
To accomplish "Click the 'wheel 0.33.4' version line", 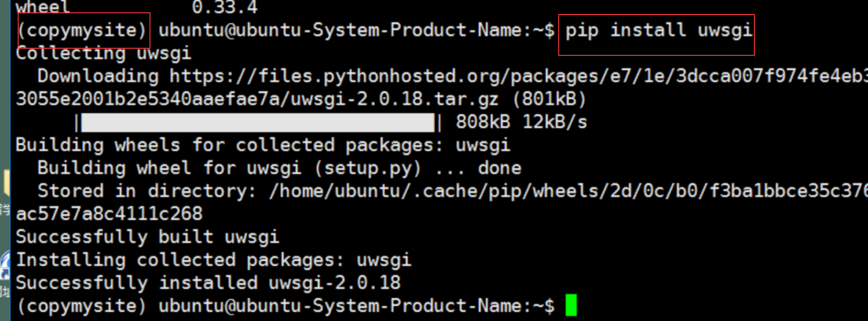I will (137, 8).
